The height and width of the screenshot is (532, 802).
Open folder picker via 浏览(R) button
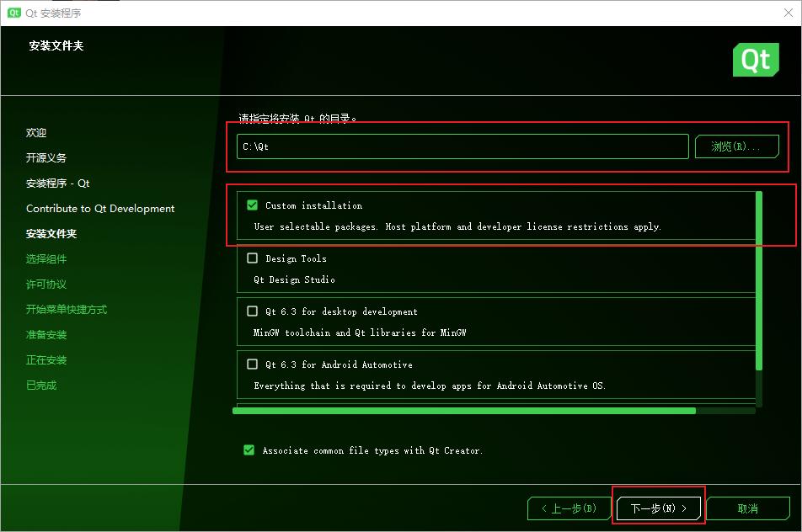pyautogui.click(x=736, y=146)
